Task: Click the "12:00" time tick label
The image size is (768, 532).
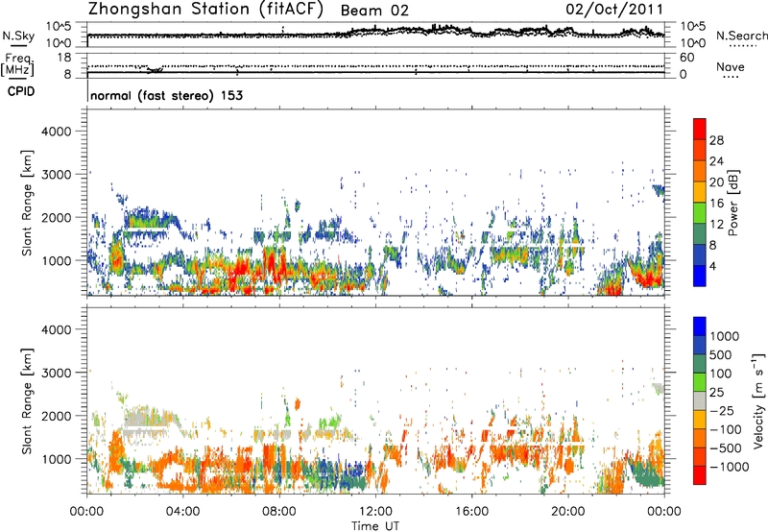Action: click(x=375, y=512)
